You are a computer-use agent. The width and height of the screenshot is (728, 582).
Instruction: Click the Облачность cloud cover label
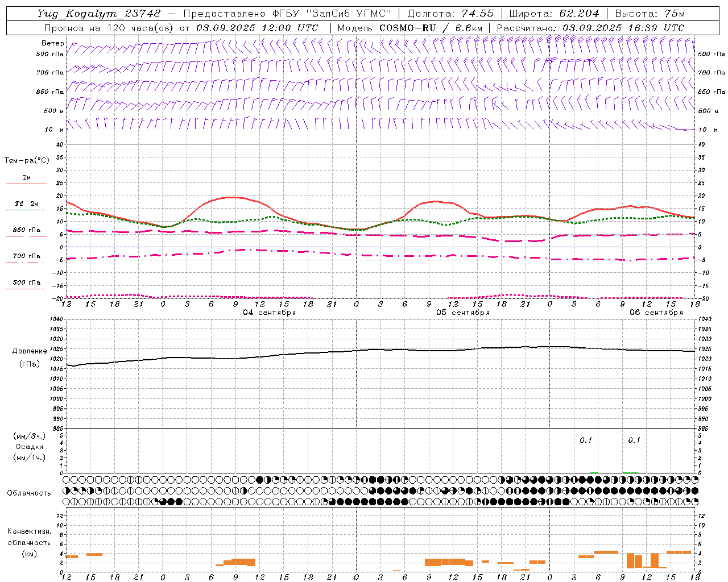29,493
